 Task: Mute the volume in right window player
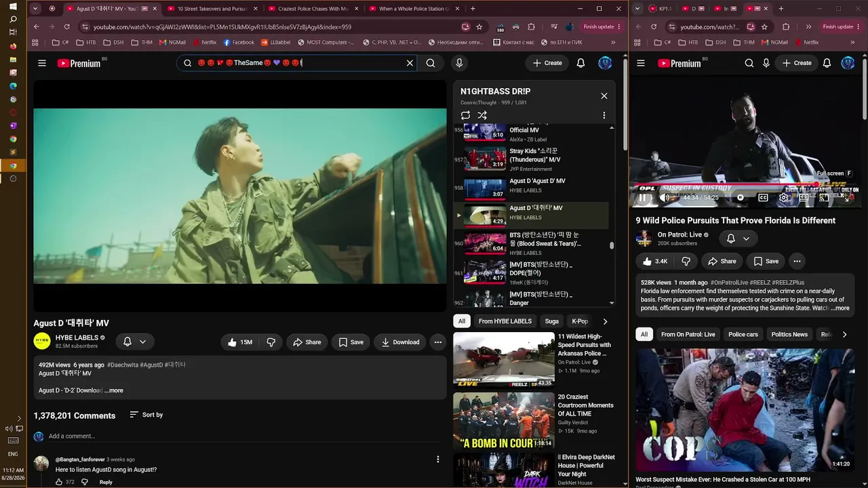pyautogui.click(x=665, y=197)
